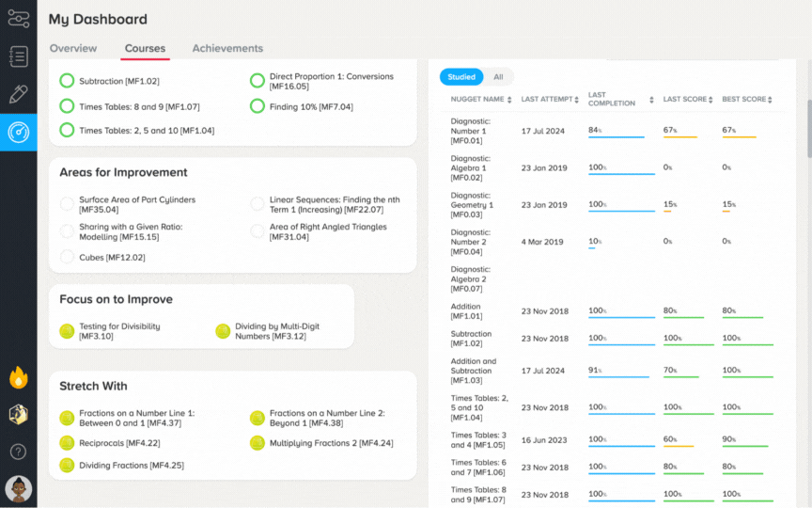Image resolution: width=812 pixels, height=508 pixels.
Task: Switch to the Overview tab
Action: [x=73, y=48]
